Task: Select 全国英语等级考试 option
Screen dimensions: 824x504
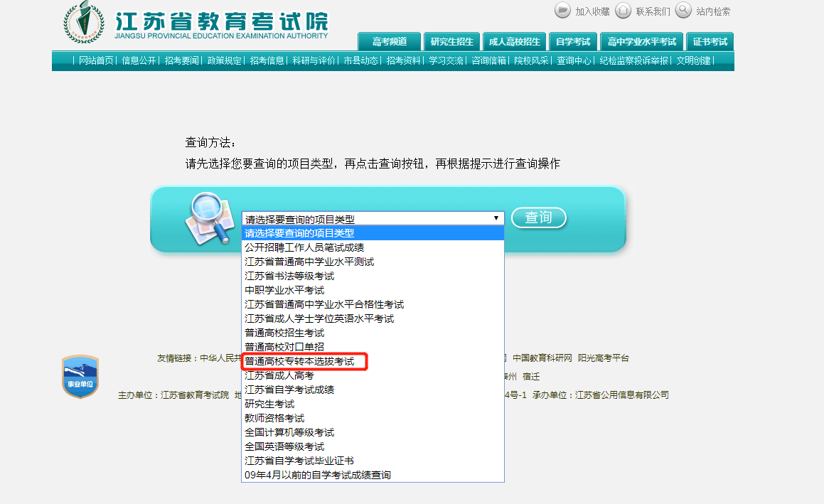Action: (373, 446)
